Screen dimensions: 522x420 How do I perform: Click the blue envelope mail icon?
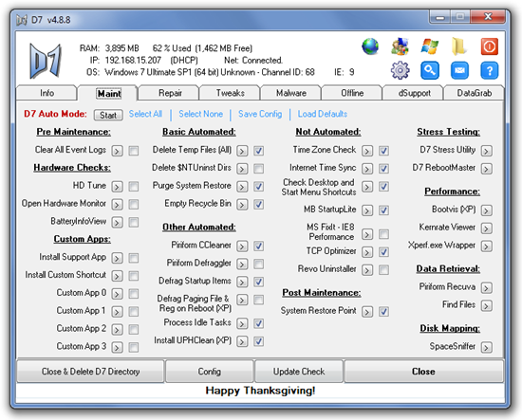point(459,70)
